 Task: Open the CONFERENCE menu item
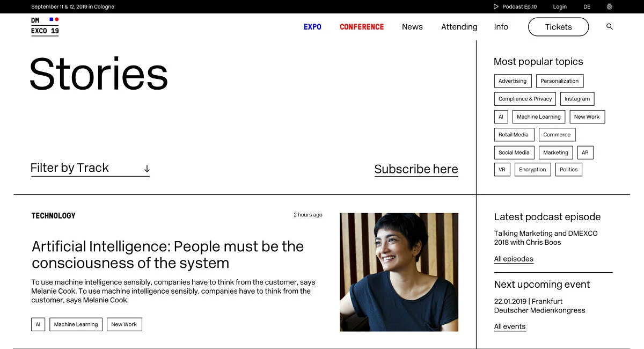click(x=362, y=27)
